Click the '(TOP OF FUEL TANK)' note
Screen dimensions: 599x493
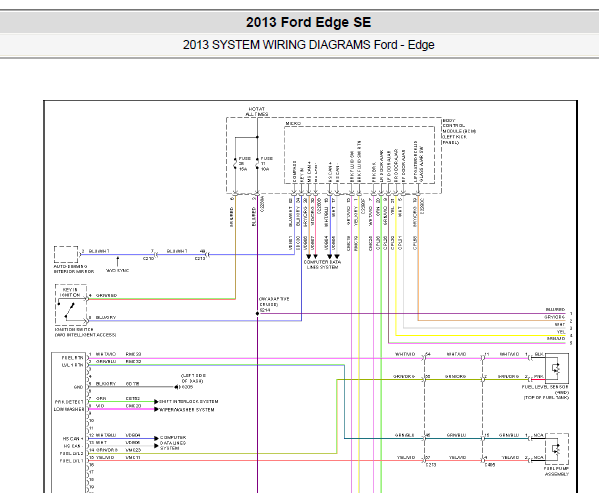tap(546, 398)
